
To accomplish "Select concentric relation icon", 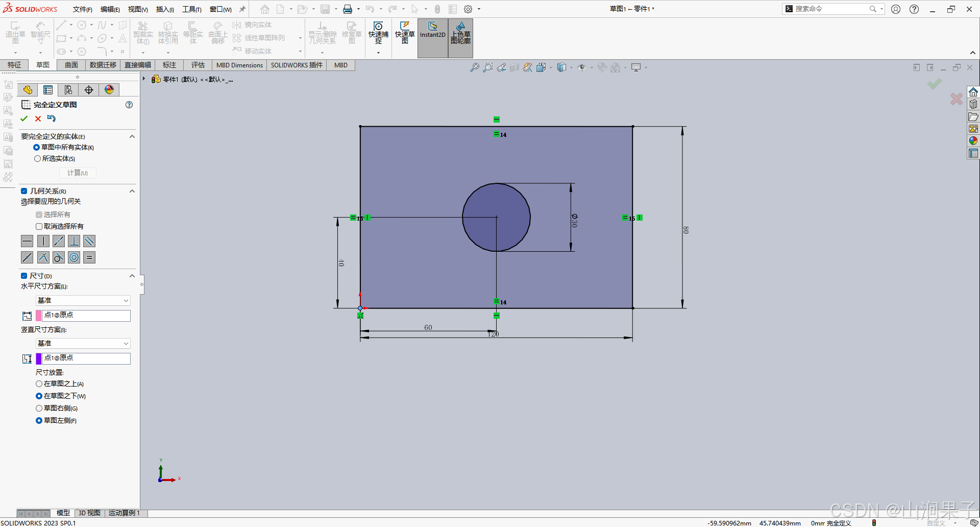I will point(74,257).
